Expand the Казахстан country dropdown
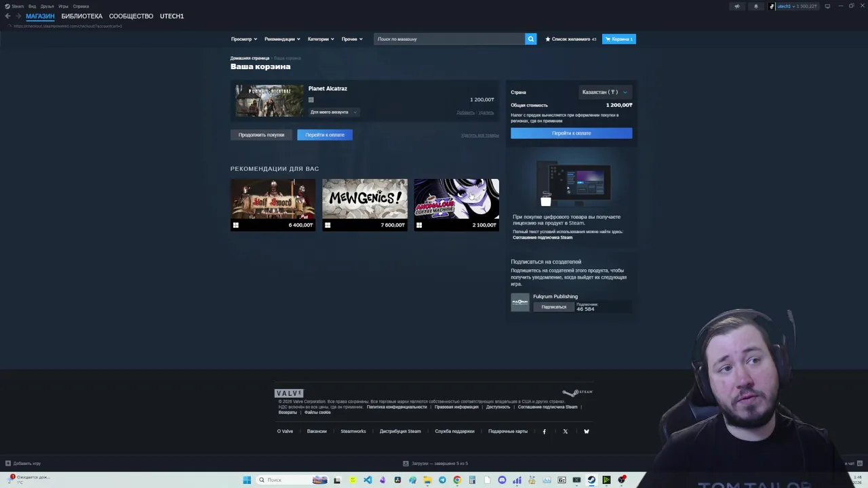The image size is (868, 488). tap(604, 92)
